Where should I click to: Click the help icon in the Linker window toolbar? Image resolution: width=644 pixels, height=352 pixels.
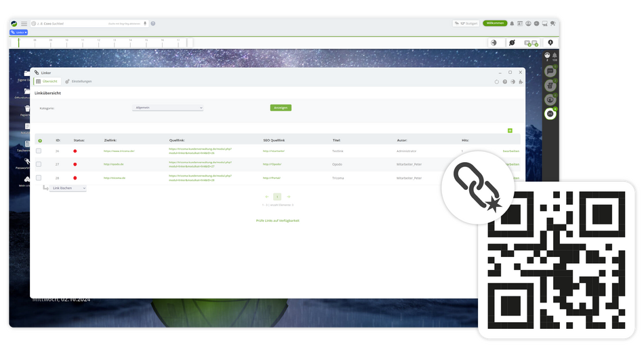[x=505, y=82]
